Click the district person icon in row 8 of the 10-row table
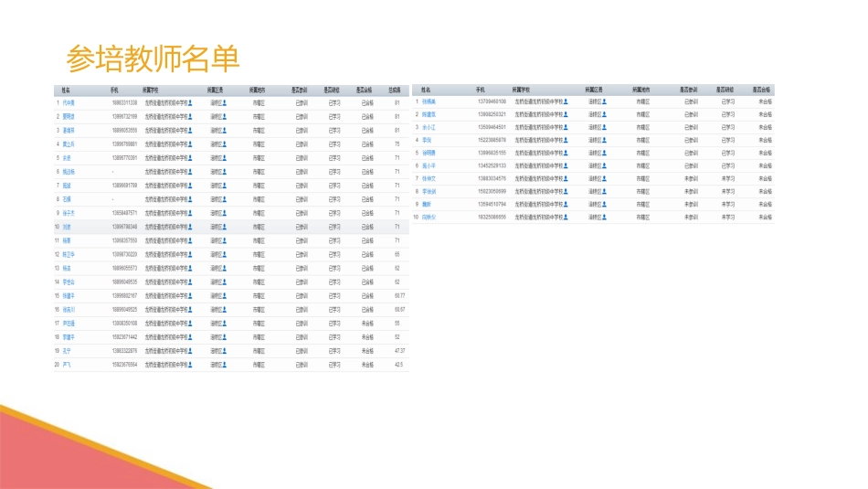 click(x=605, y=192)
